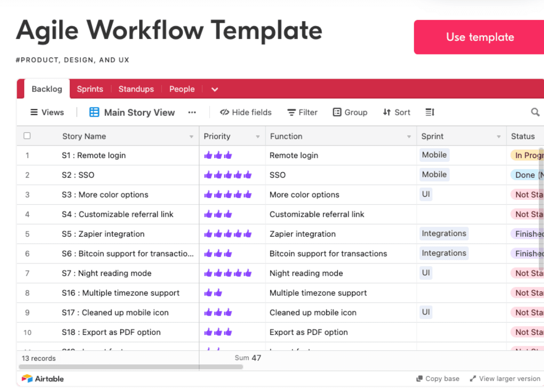Click the Use template button

(480, 37)
